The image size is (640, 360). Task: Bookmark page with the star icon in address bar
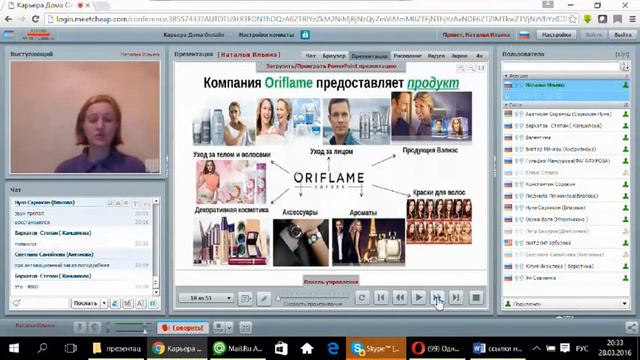(573, 19)
